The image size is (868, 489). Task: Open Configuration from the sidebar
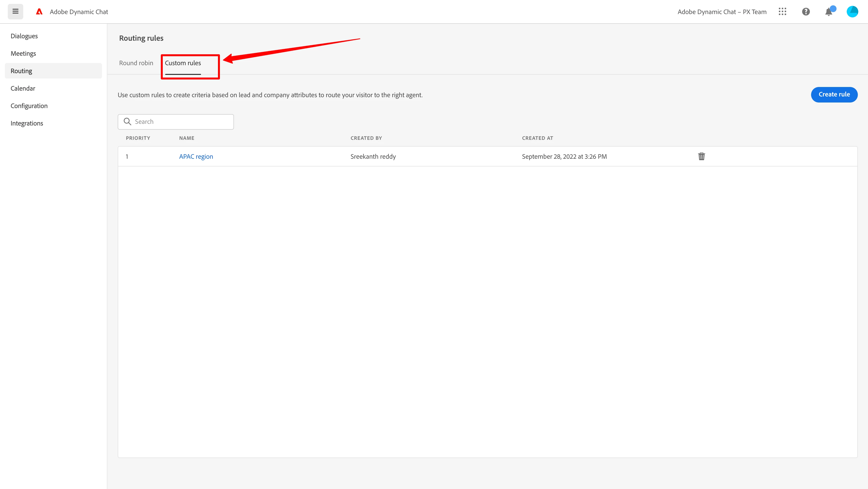click(x=29, y=106)
